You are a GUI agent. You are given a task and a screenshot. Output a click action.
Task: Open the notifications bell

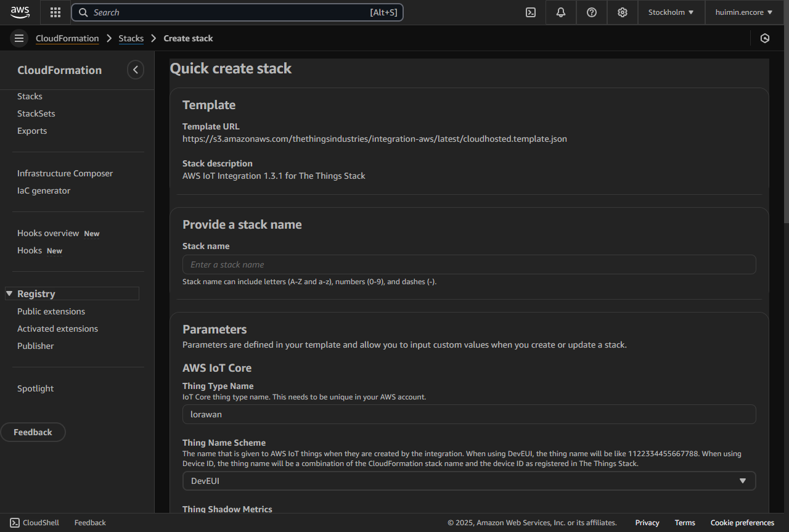pos(561,12)
